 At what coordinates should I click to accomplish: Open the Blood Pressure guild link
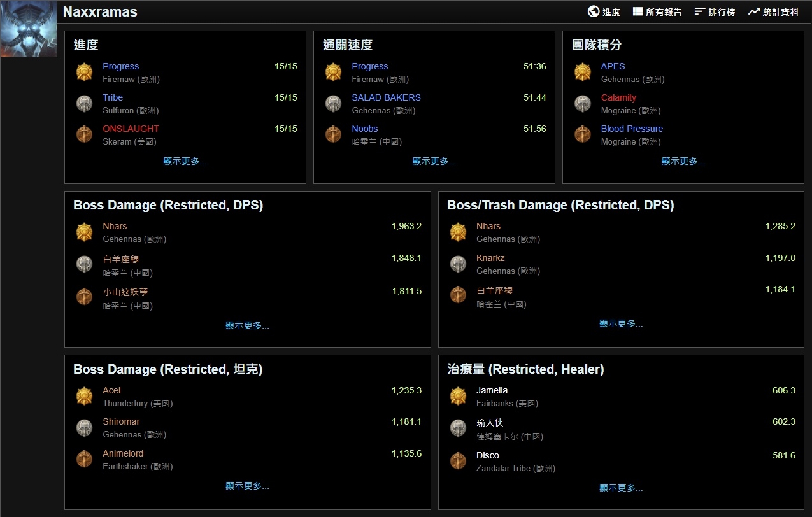pyautogui.click(x=632, y=129)
